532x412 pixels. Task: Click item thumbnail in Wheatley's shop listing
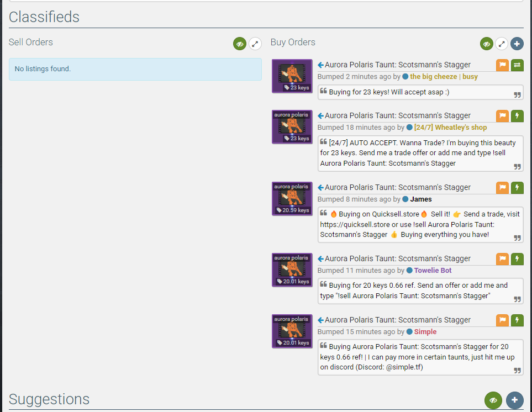tap(292, 127)
